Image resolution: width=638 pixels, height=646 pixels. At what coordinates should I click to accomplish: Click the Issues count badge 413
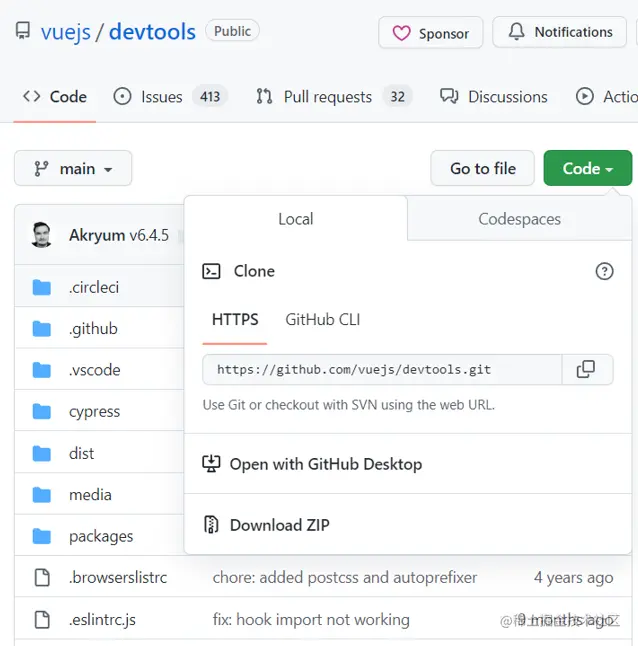(x=210, y=97)
